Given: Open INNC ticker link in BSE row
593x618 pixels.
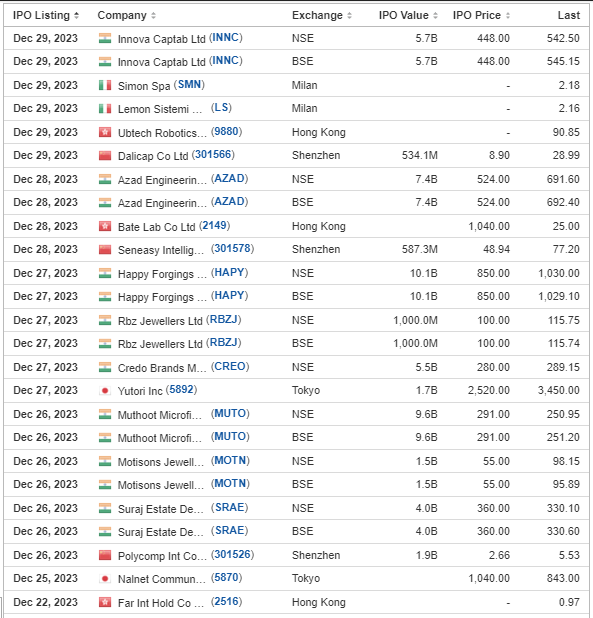Looking at the screenshot, I should point(226,61).
